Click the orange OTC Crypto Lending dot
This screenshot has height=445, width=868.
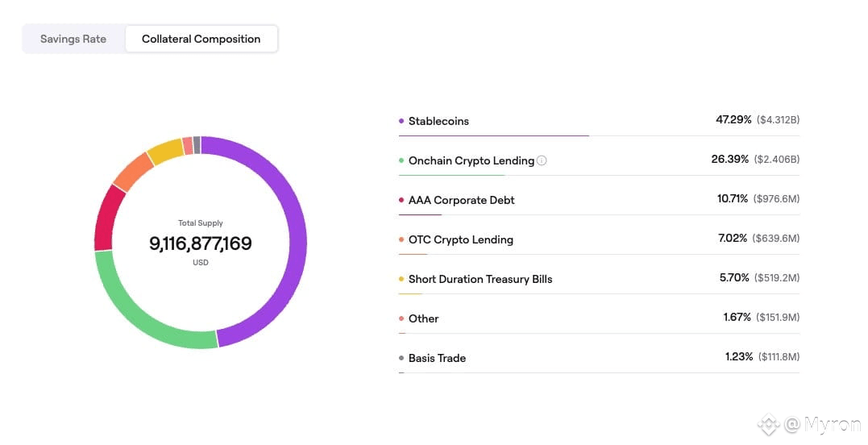pos(401,239)
